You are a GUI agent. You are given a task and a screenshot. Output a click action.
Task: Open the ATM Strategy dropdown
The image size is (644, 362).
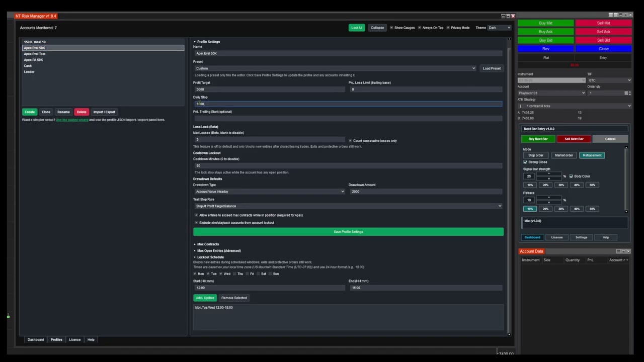pyautogui.click(x=575, y=106)
